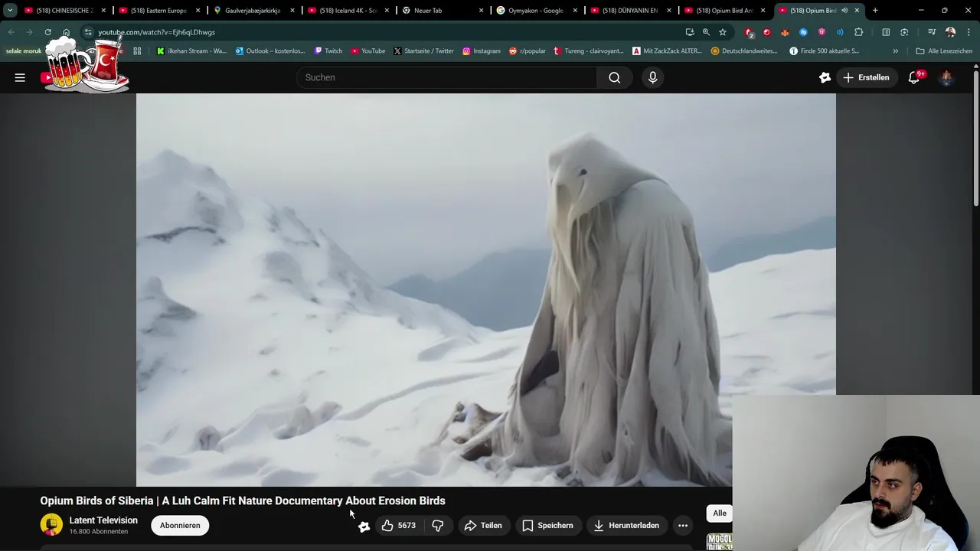Bookmark this page with the star icon
Image resolution: width=980 pixels, height=551 pixels.
pos(722,32)
